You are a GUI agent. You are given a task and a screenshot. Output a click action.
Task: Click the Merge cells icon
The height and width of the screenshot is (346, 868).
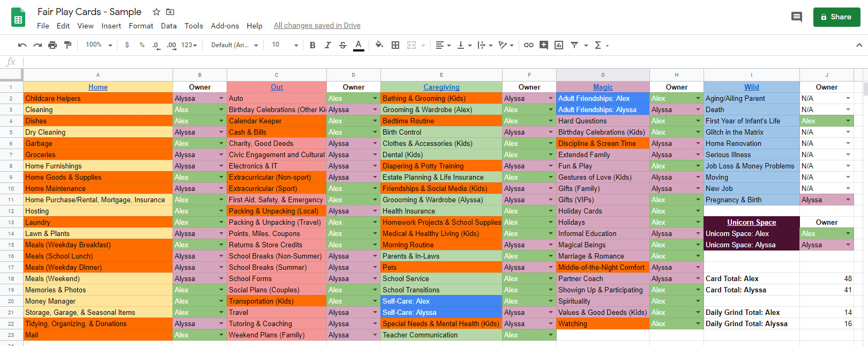(x=411, y=45)
